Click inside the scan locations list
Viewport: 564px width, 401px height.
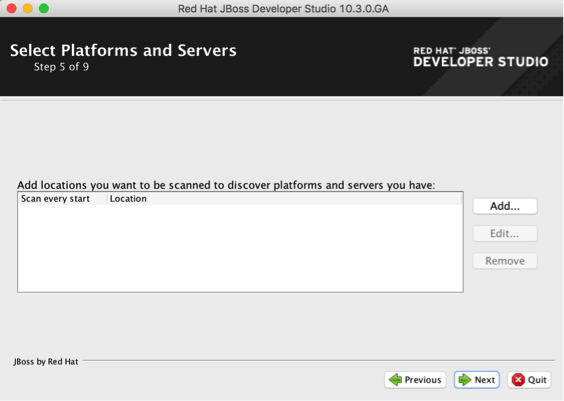click(x=240, y=242)
